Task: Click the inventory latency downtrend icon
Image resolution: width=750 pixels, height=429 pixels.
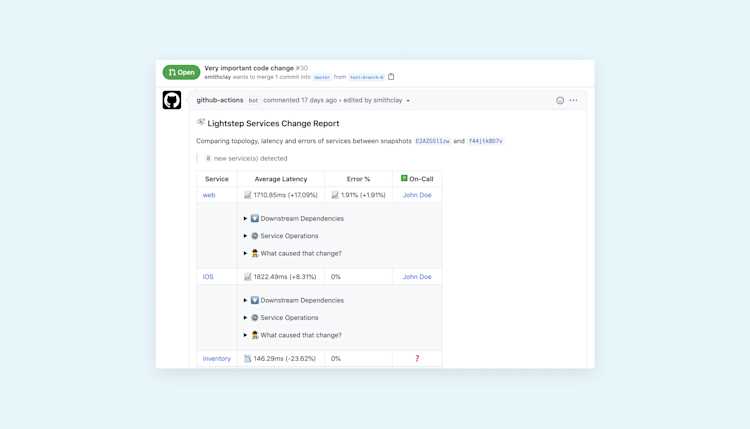Action: tap(248, 359)
